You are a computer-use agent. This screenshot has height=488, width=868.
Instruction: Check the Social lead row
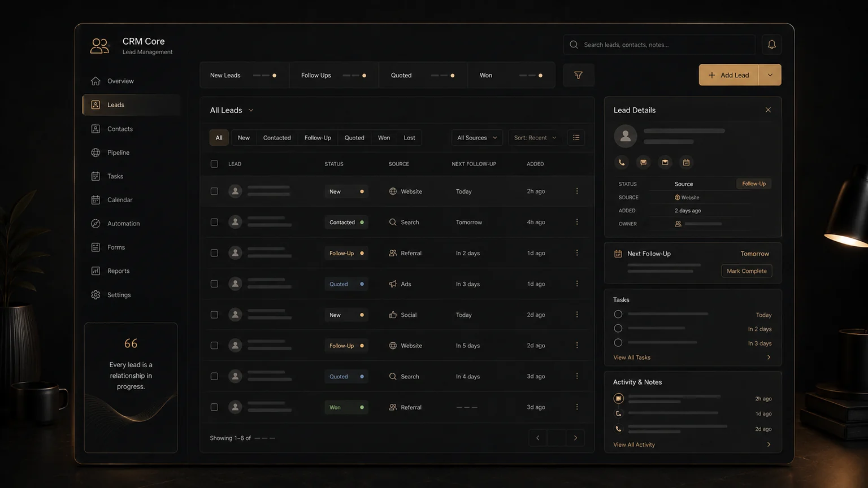[214, 315]
